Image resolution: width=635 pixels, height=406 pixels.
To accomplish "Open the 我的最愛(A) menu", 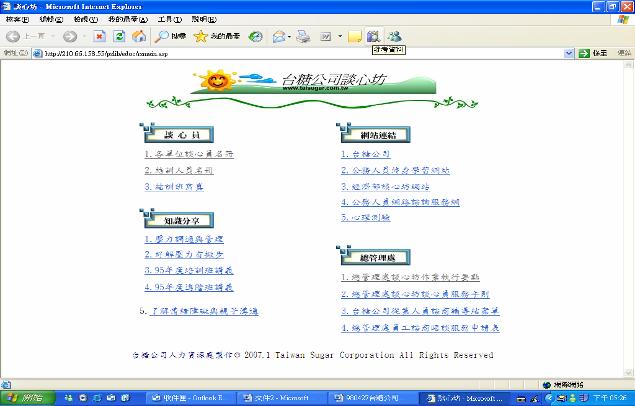I will click(x=128, y=19).
